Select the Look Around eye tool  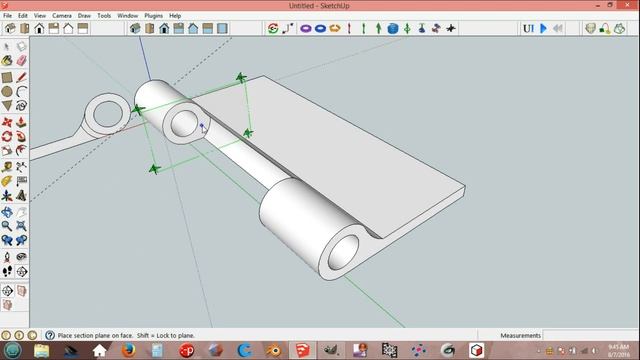(x=21, y=257)
